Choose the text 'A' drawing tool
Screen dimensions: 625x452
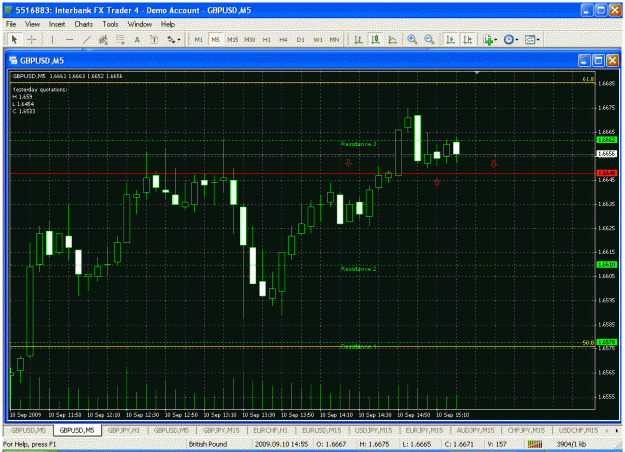tap(137, 39)
